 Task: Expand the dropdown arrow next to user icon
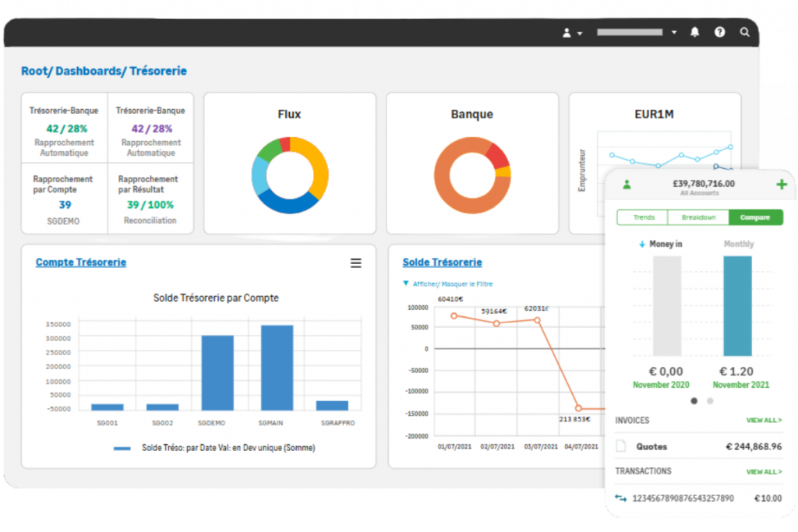(x=580, y=33)
